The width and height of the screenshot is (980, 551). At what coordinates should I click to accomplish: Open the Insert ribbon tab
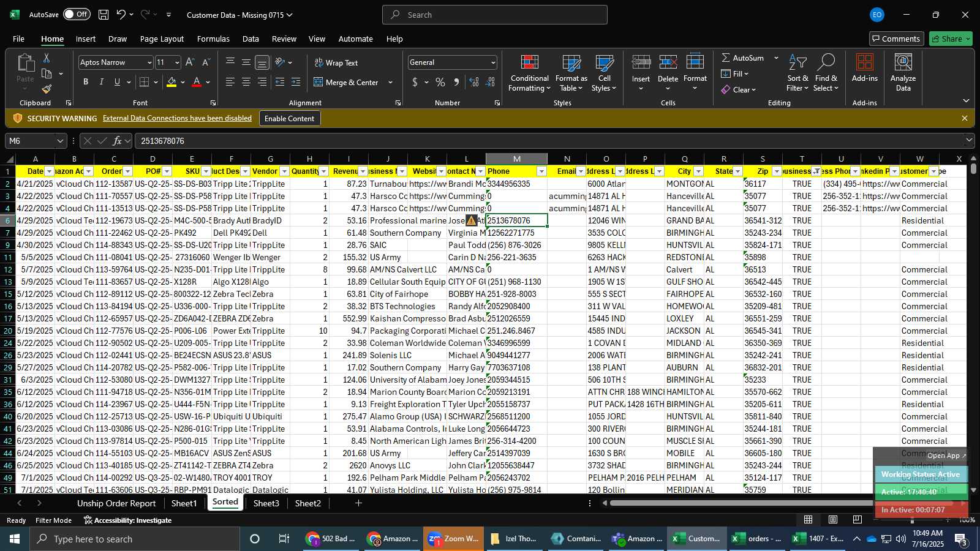pyautogui.click(x=86, y=39)
